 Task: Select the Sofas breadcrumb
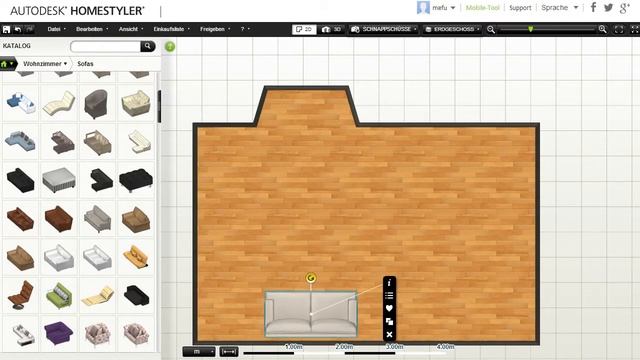pyautogui.click(x=85, y=64)
